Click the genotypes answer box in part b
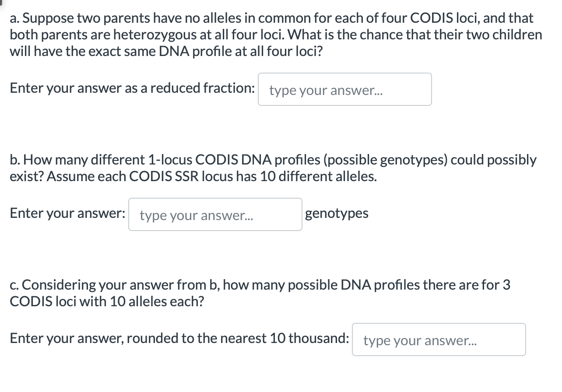562x392 pixels. [x=215, y=214]
